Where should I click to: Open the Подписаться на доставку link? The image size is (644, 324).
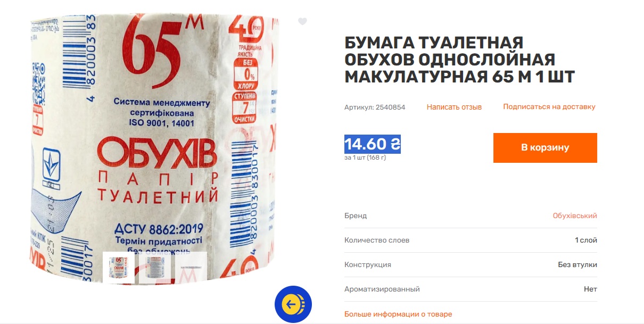pyautogui.click(x=549, y=107)
